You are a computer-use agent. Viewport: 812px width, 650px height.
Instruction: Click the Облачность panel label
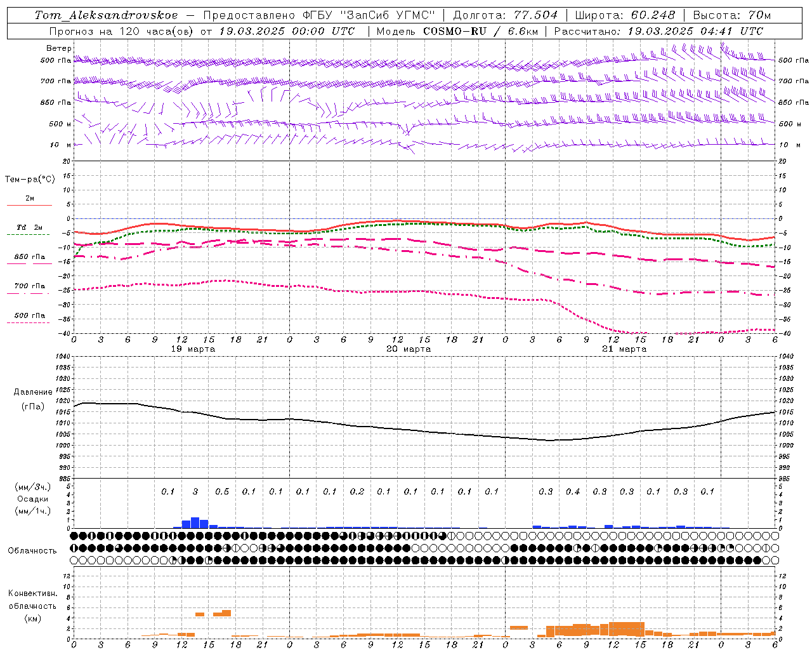tap(32, 551)
